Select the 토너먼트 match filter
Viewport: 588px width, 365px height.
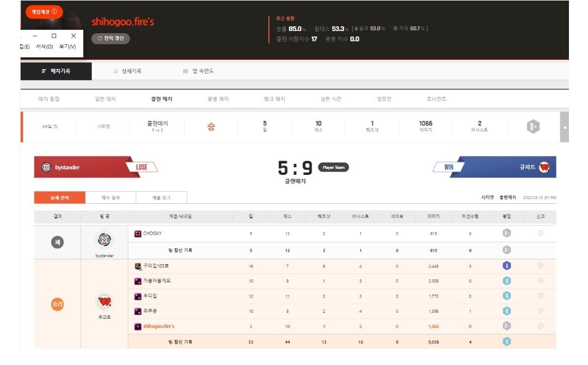pos(436,99)
